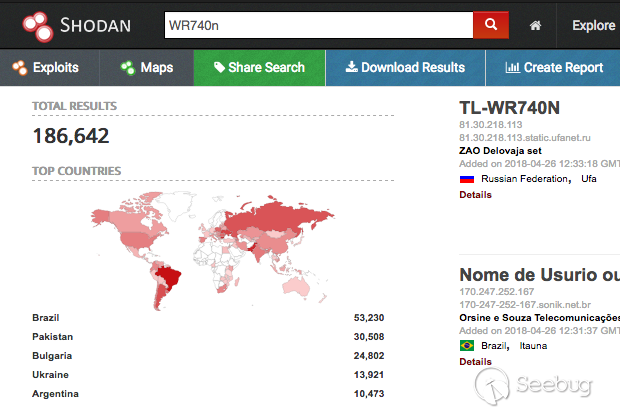This screenshot has width=620, height=413.
Task: Click Orsine e Souza Telecomunicações organization
Action: click(x=539, y=318)
